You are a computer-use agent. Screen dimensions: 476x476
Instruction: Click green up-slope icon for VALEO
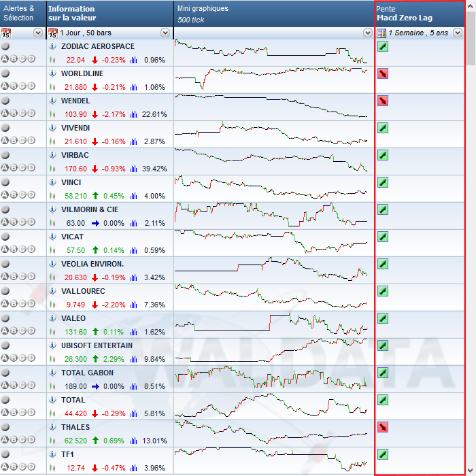click(x=383, y=318)
